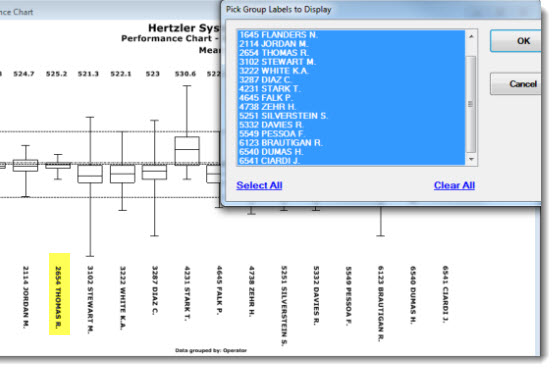Click the Select All link
Image resolution: width=556 pixels, height=368 pixels.
pos(259,185)
